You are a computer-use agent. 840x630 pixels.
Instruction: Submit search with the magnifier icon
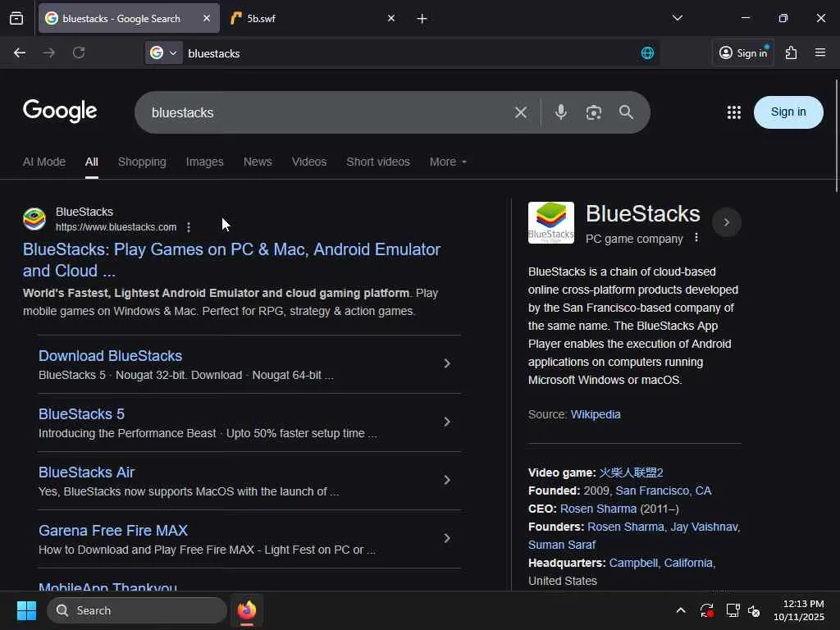click(626, 112)
